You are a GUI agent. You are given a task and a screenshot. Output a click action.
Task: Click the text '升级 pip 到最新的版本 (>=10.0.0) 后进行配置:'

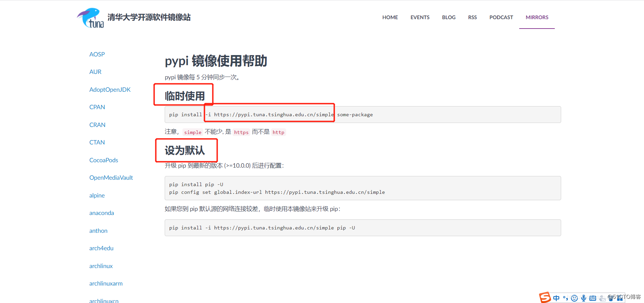pos(224,166)
